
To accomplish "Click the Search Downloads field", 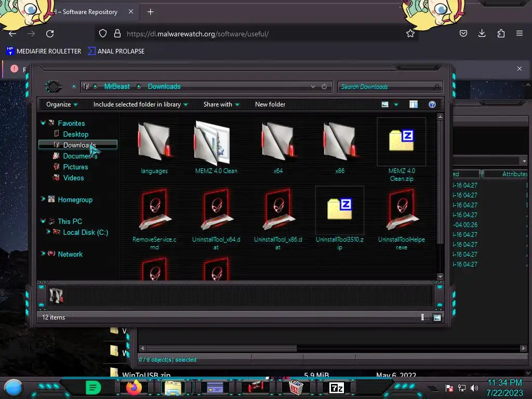I will click(x=390, y=87).
